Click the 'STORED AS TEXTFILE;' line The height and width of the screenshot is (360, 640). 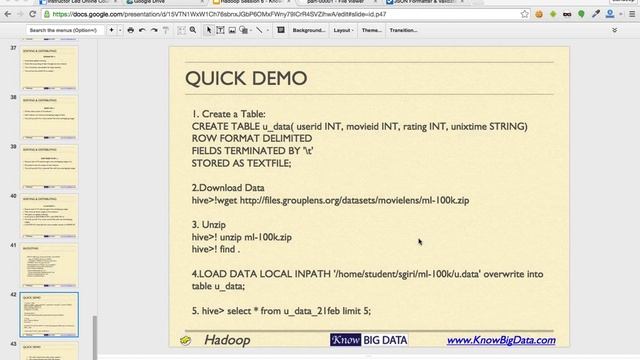(242, 163)
